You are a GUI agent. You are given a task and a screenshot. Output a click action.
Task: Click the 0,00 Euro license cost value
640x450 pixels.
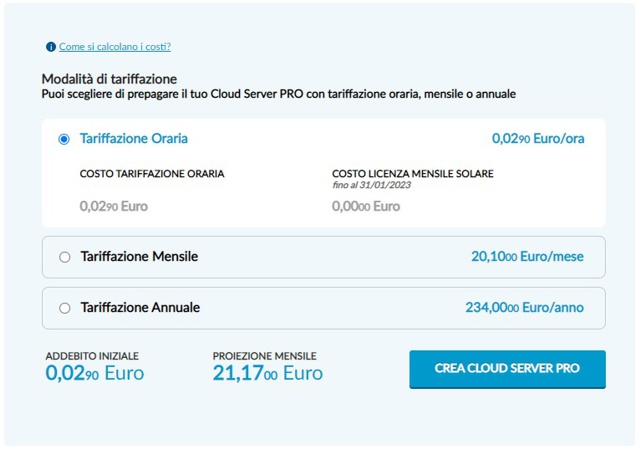pos(365,207)
